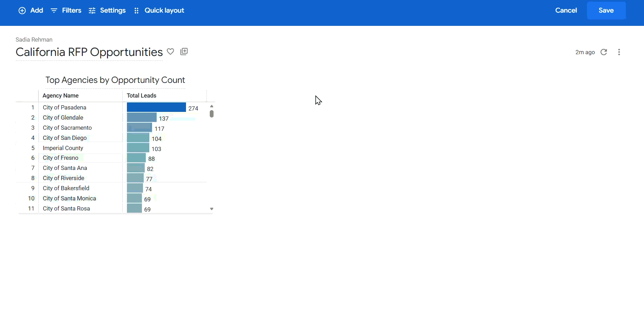Select the City of Santa Monica cell
The image size is (644, 314).
tap(70, 199)
